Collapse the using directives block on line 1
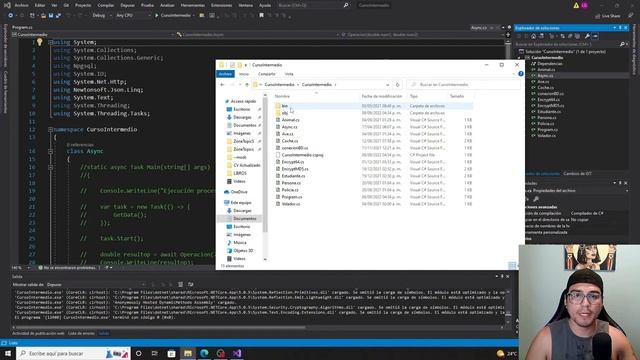 (x=51, y=42)
